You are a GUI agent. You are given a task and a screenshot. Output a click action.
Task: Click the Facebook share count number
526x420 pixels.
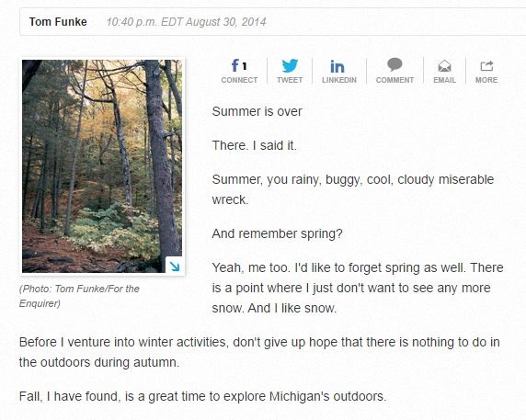(x=245, y=66)
